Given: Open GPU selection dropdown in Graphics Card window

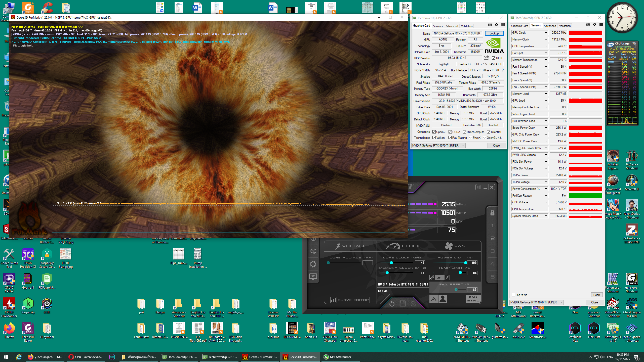Looking at the screenshot, I should tap(463, 146).
